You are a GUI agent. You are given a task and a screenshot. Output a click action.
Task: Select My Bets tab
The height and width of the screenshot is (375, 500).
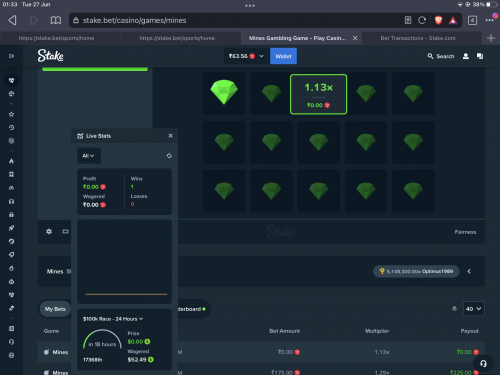pyautogui.click(x=55, y=309)
